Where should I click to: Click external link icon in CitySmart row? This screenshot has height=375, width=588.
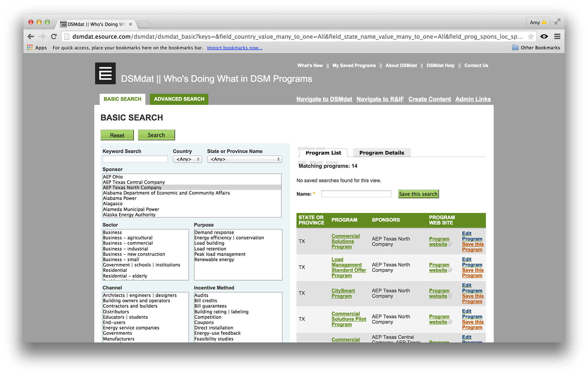point(450,296)
